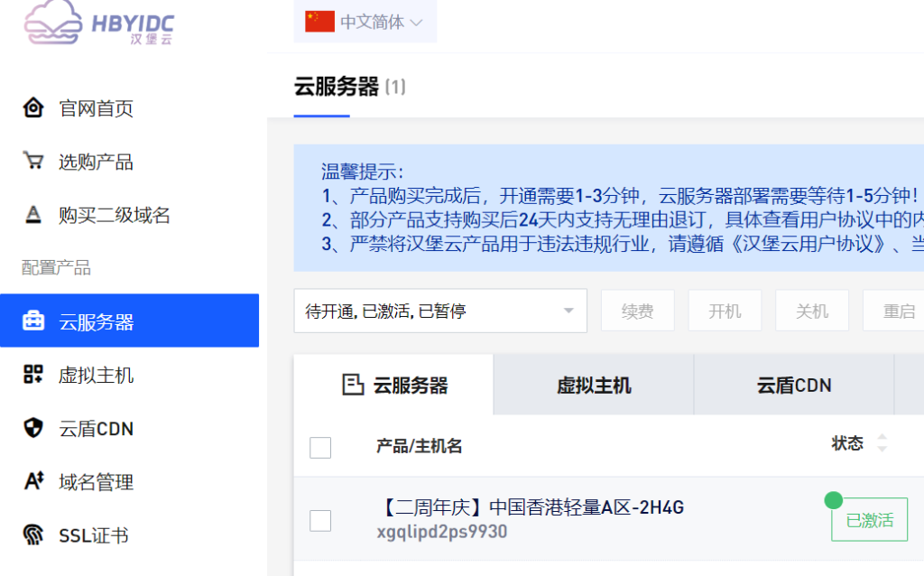924x576 pixels.
Task: Check the box for host xgqlipd2ps9930
Action: [x=320, y=520]
